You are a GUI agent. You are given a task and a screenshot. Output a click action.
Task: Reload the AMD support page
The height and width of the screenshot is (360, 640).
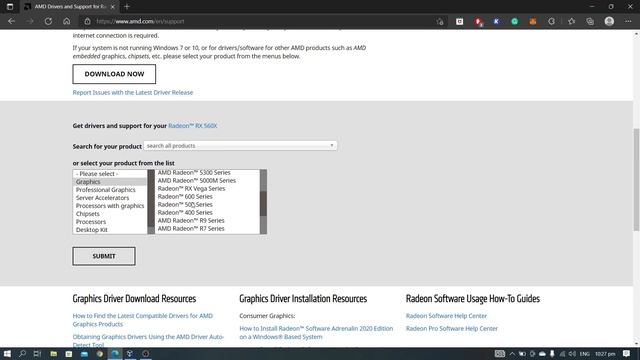point(48,21)
